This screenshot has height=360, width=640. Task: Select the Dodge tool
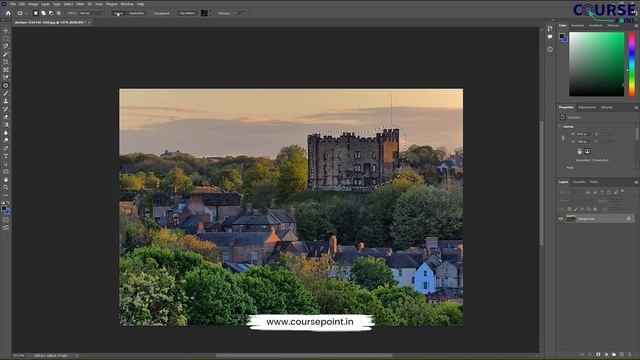tap(6, 140)
